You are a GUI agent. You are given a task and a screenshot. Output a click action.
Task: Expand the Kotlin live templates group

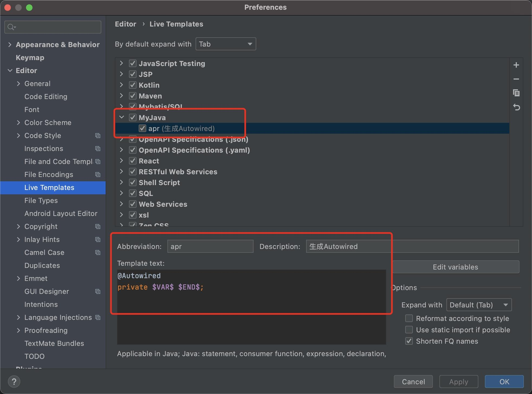(x=121, y=85)
